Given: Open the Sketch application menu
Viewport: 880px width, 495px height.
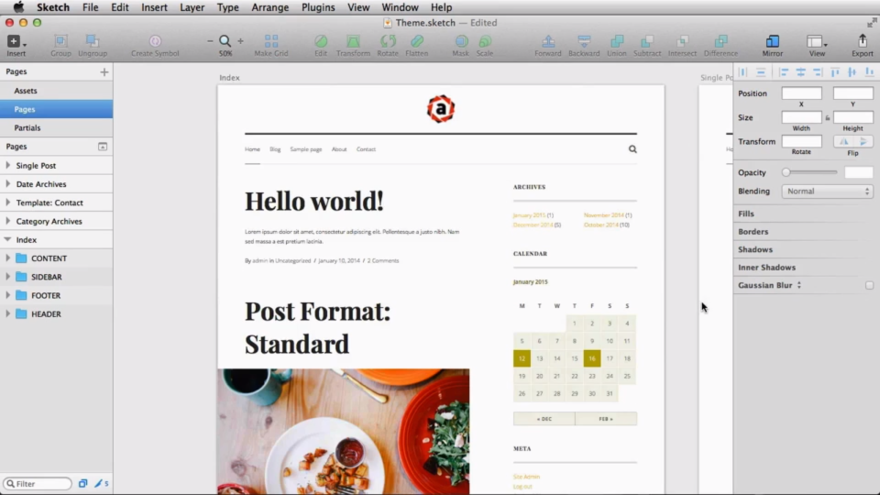Looking at the screenshot, I should (x=53, y=7).
